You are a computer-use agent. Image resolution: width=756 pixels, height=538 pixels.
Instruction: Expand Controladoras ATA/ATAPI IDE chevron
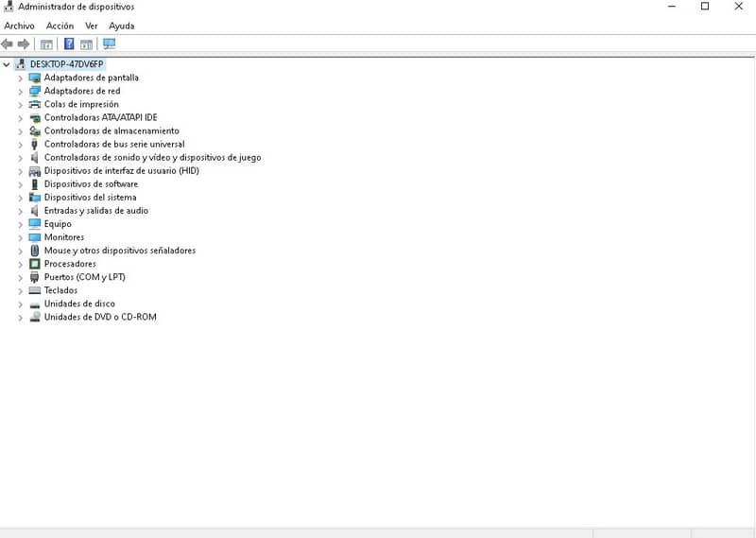(20, 118)
